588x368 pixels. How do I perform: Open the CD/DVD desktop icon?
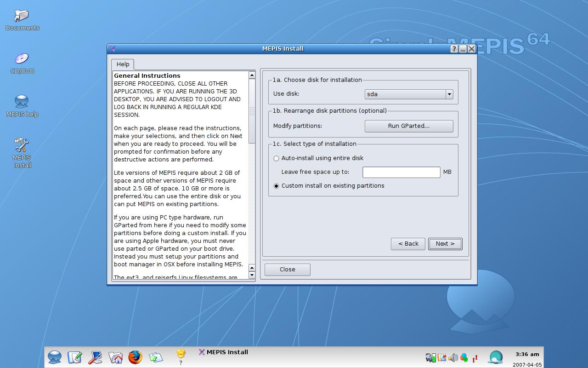coord(22,63)
